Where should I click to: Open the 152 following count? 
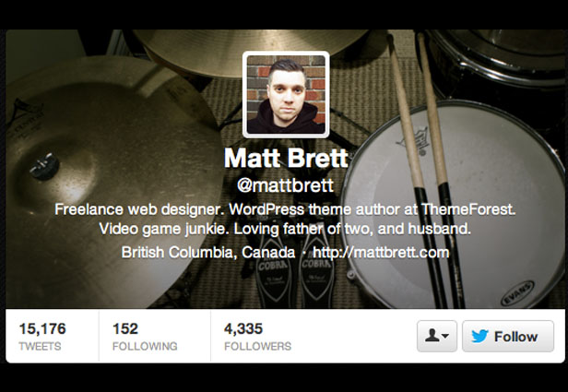125,328
